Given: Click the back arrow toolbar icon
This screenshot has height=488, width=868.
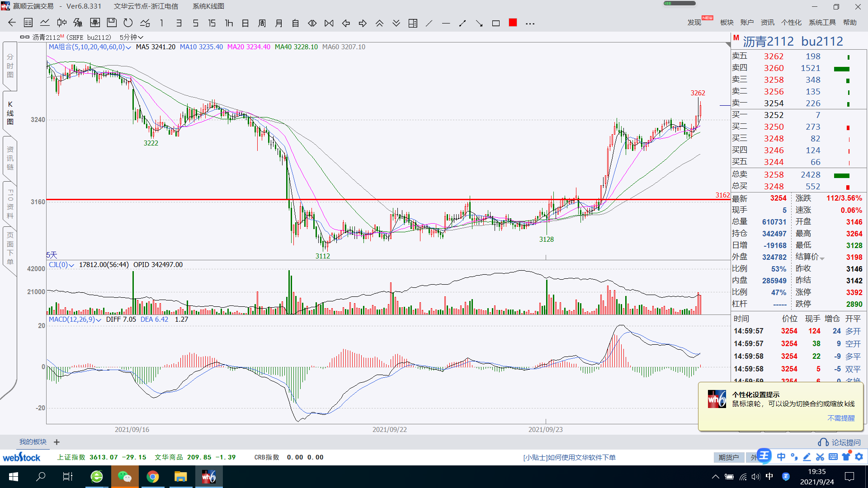Looking at the screenshot, I should 12,23.
